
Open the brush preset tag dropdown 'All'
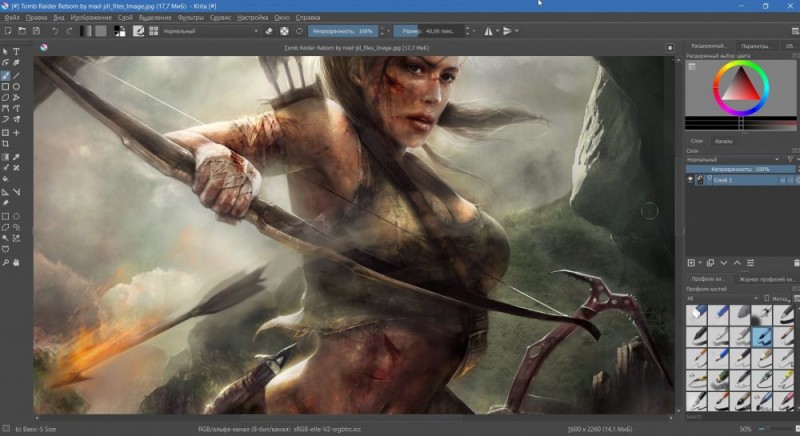[x=722, y=298]
